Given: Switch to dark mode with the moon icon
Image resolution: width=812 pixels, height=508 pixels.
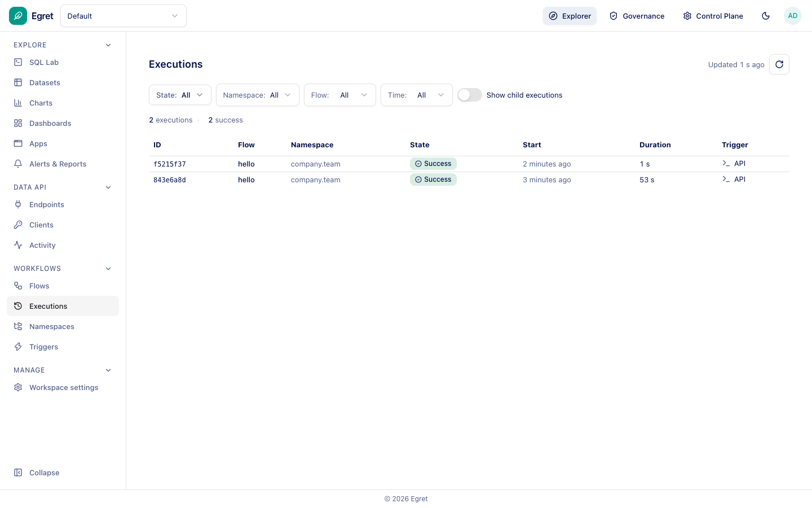Looking at the screenshot, I should (x=766, y=16).
